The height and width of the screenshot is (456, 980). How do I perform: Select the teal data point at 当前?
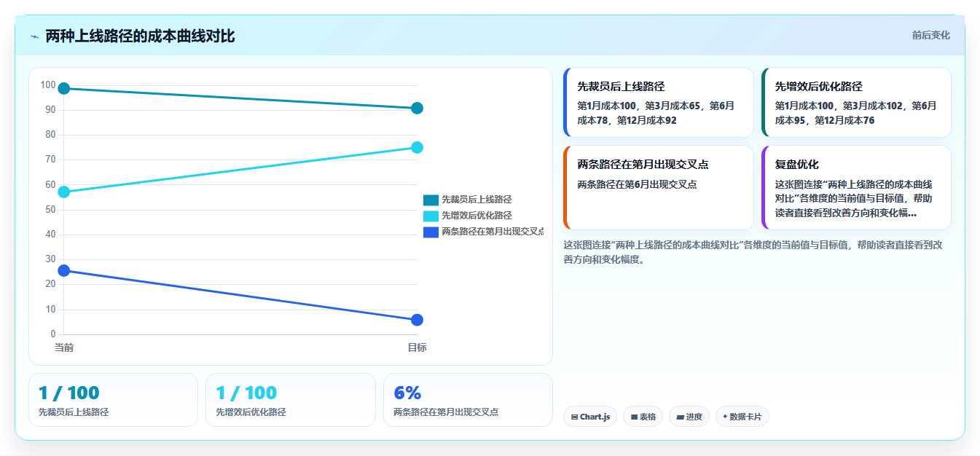pyautogui.click(x=63, y=88)
